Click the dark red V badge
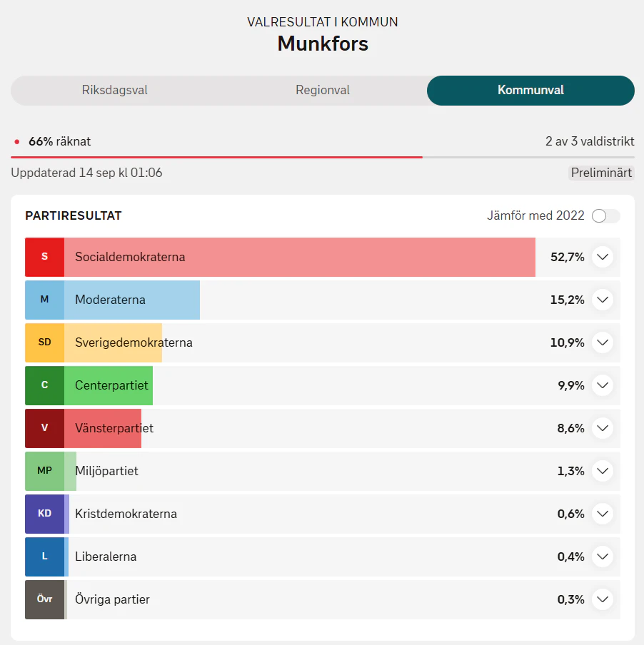Image resolution: width=644 pixels, height=645 pixels. click(x=44, y=428)
